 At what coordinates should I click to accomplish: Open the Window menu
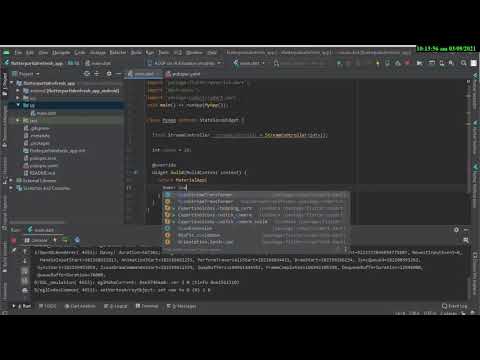tap(194, 52)
